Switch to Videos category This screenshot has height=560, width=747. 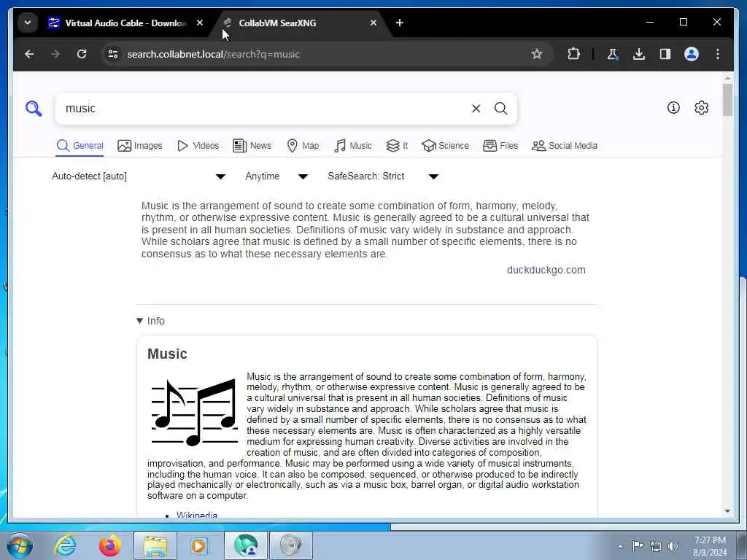click(x=198, y=146)
